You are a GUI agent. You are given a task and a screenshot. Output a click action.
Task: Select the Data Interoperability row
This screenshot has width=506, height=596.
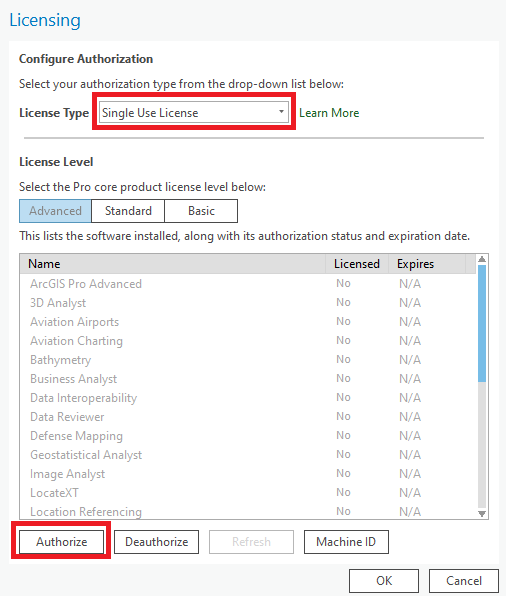point(248,398)
